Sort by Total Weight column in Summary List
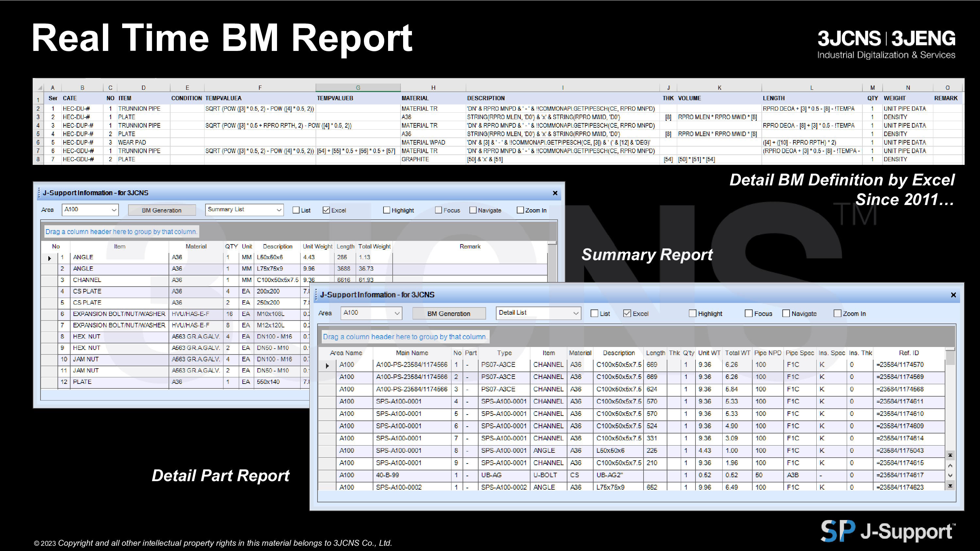The image size is (980, 551). [374, 246]
